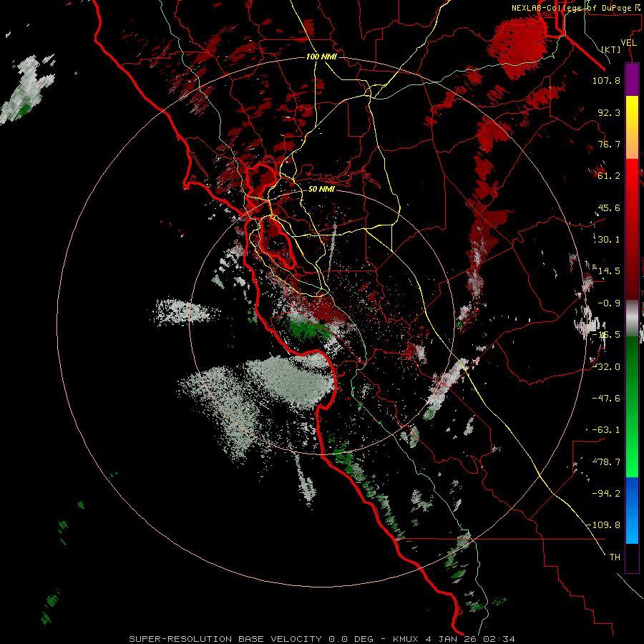
Task: Click the -109.8 velocity scale value
Action: coord(604,525)
